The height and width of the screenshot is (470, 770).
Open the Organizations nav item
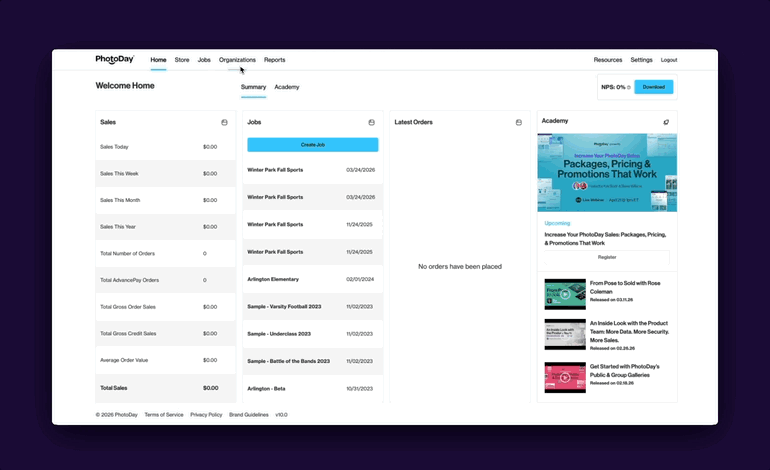click(237, 60)
